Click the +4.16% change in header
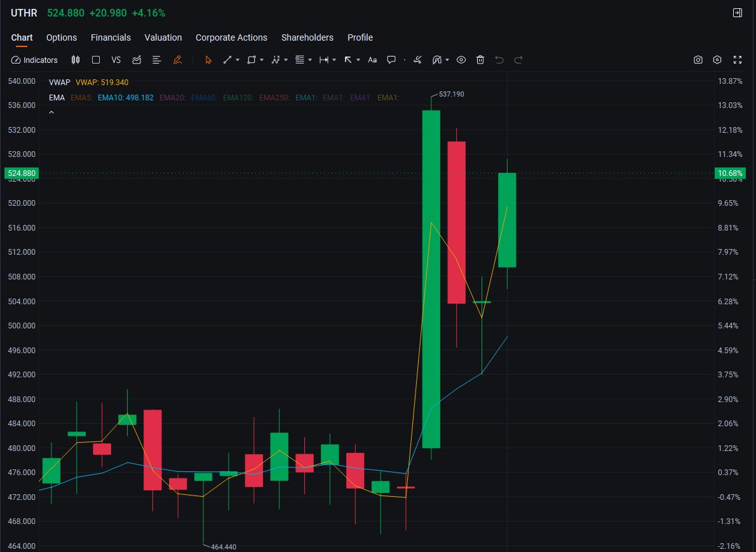 (149, 13)
